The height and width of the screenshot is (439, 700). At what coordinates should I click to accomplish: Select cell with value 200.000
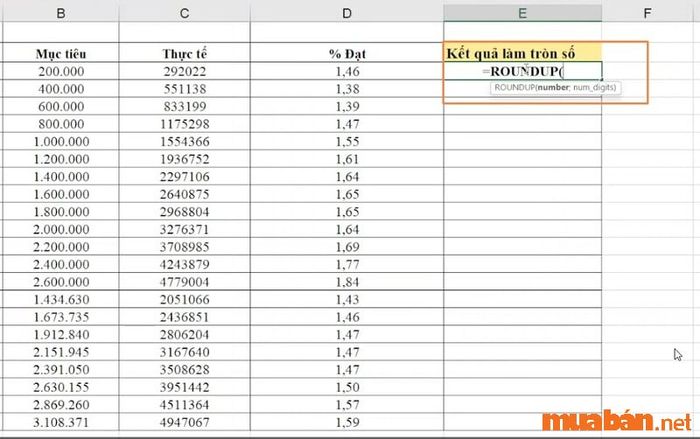click(x=61, y=71)
